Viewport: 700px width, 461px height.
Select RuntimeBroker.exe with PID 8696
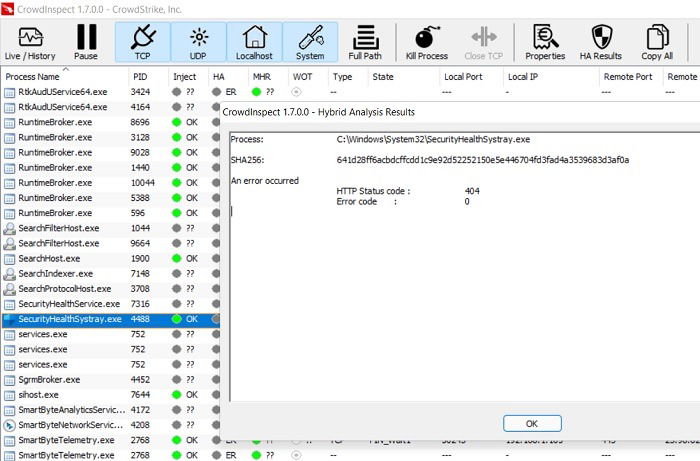click(x=111, y=122)
